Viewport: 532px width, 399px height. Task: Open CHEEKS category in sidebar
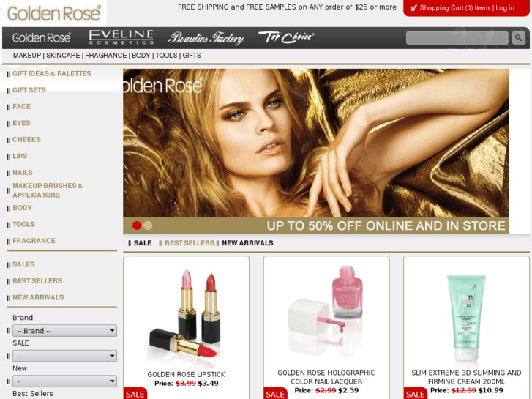(26, 140)
